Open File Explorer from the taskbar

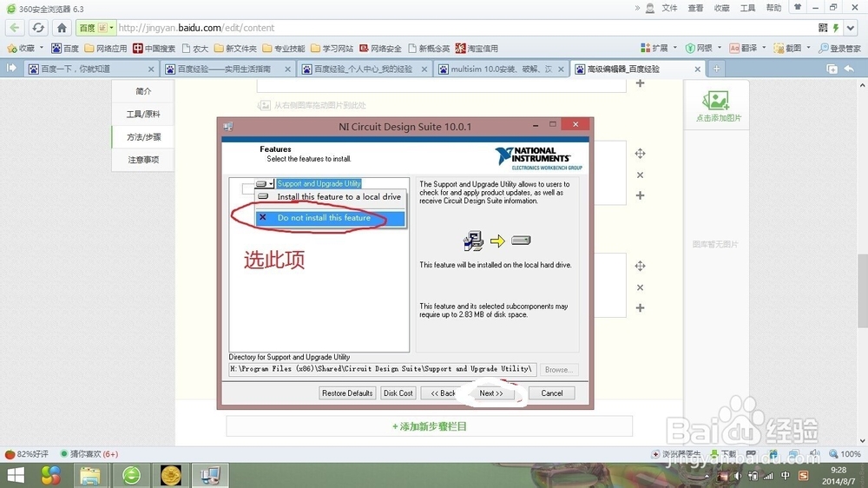[89, 475]
